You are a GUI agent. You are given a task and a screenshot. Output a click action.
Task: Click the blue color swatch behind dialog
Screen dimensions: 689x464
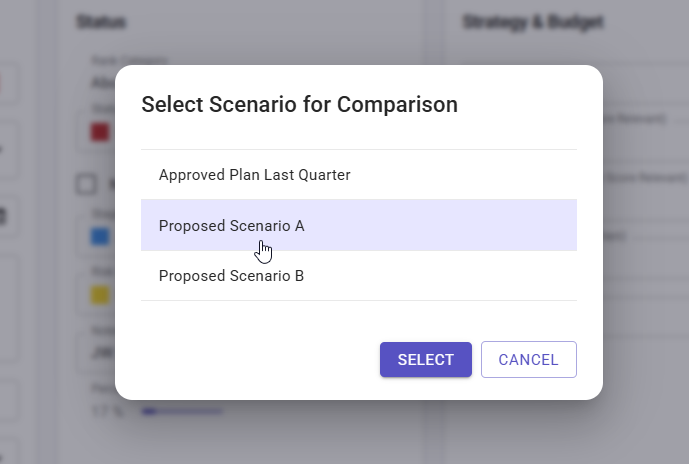point(100,237)
